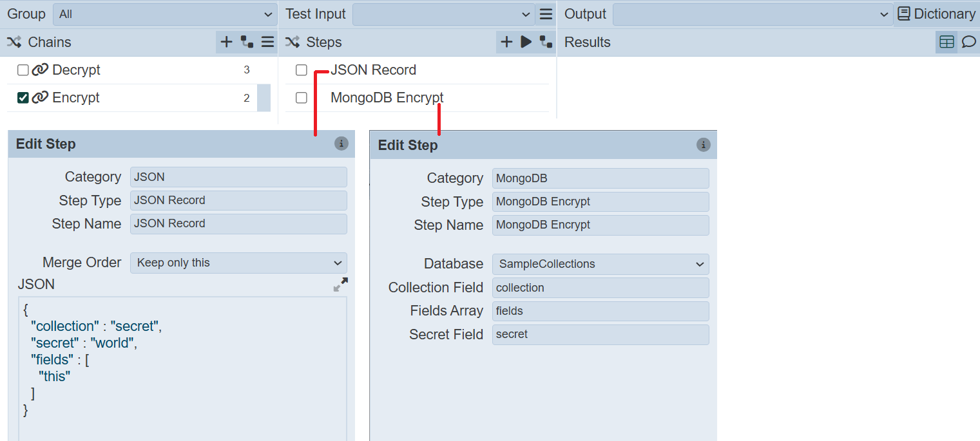The height and width of the screenshot is (441, 980).
Task: Click the Secret Field input
Action: pyautogui.click(x=600, y=335)
